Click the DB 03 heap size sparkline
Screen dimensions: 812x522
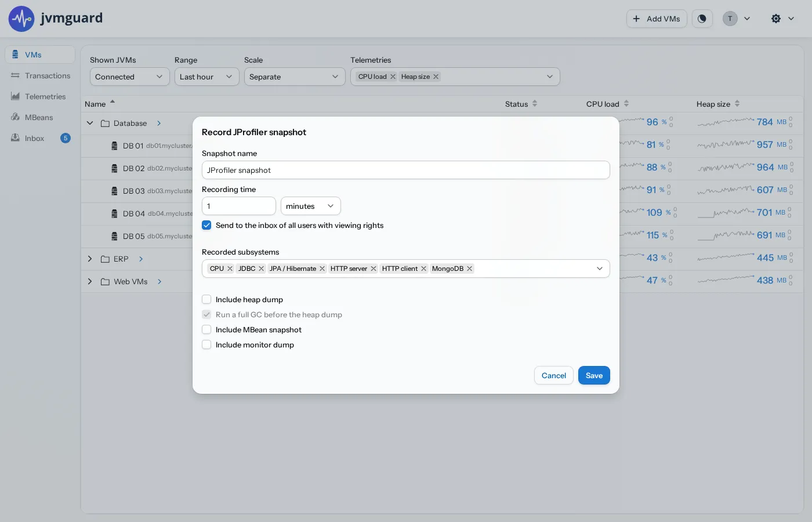pos(726,190)
